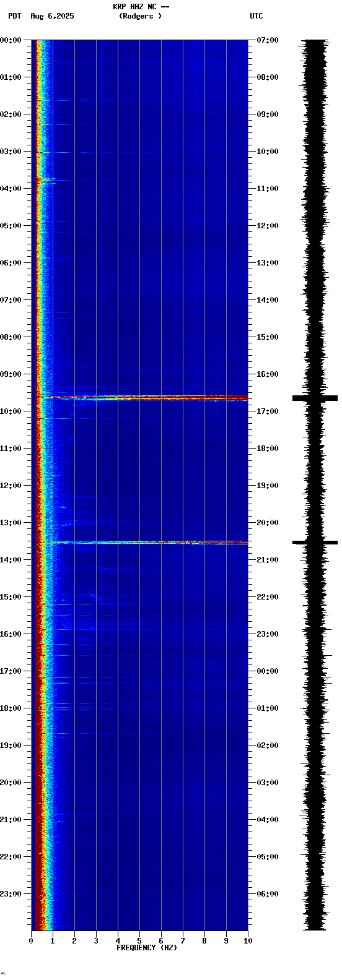Click the '2' frequency axis tick label
This screenshot has width=342, height=980.
coord(74,941)
